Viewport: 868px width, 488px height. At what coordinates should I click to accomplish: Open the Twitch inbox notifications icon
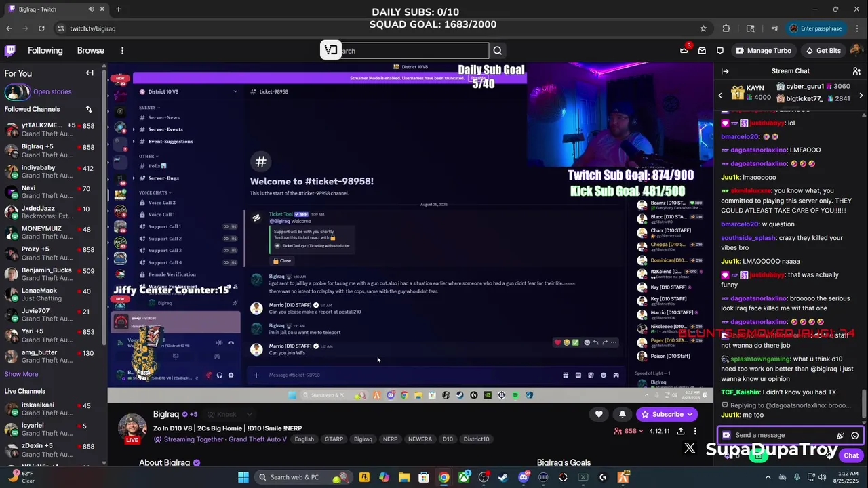point(702,51)
